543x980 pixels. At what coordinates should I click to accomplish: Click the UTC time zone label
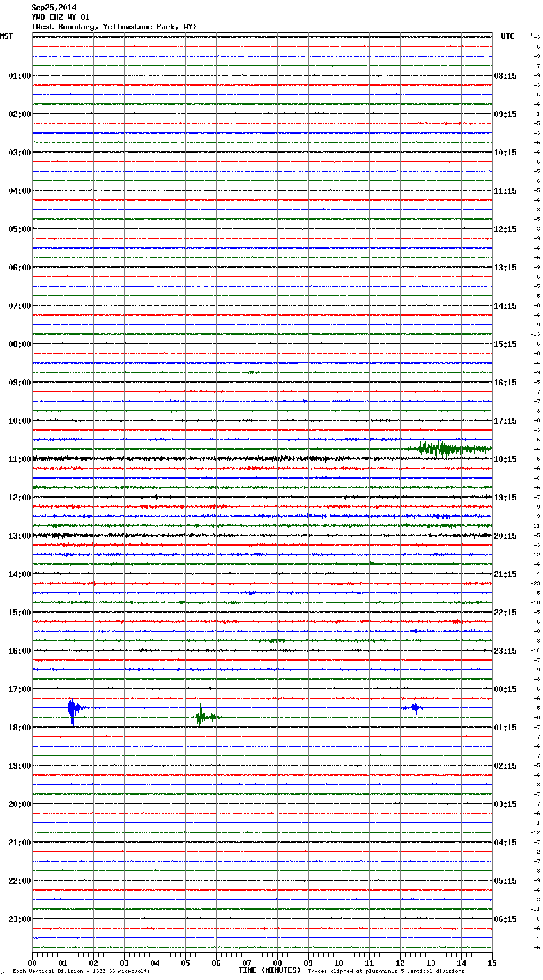click(x=508, y=36)
